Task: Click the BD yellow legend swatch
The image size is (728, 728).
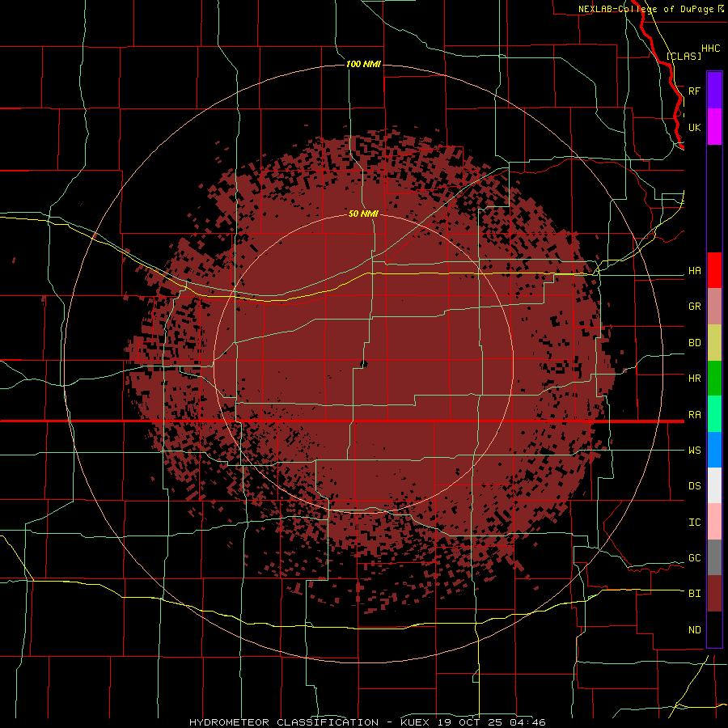Action: point(714,343)
